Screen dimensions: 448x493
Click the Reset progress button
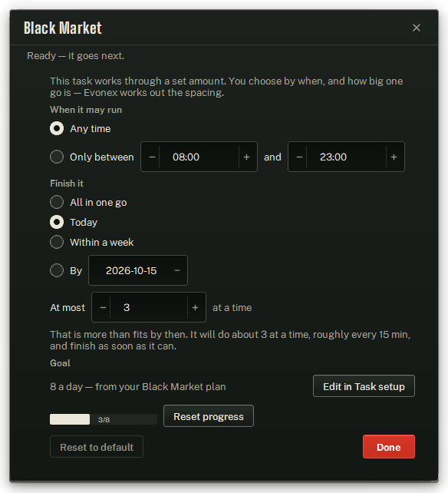[209, 416]
